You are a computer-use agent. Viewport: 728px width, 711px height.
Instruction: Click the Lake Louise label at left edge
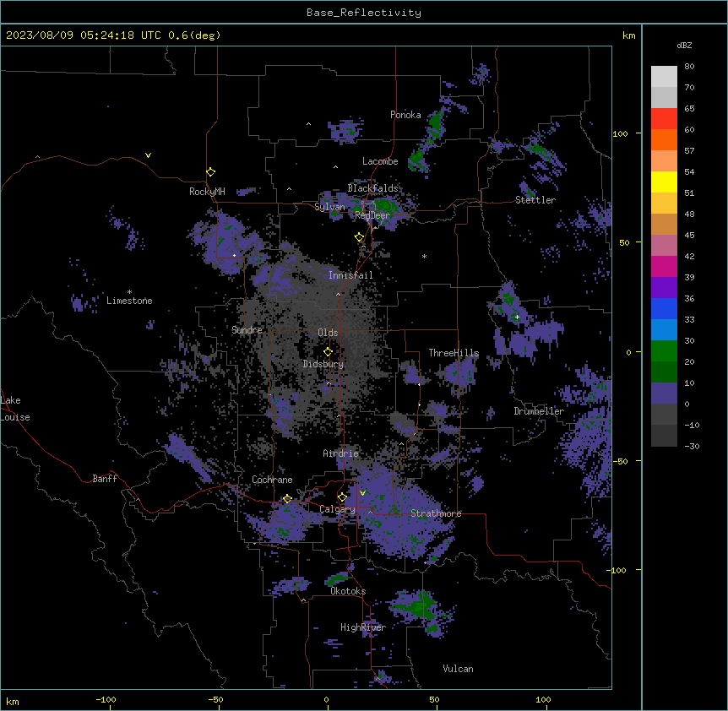tap(15, 409)
